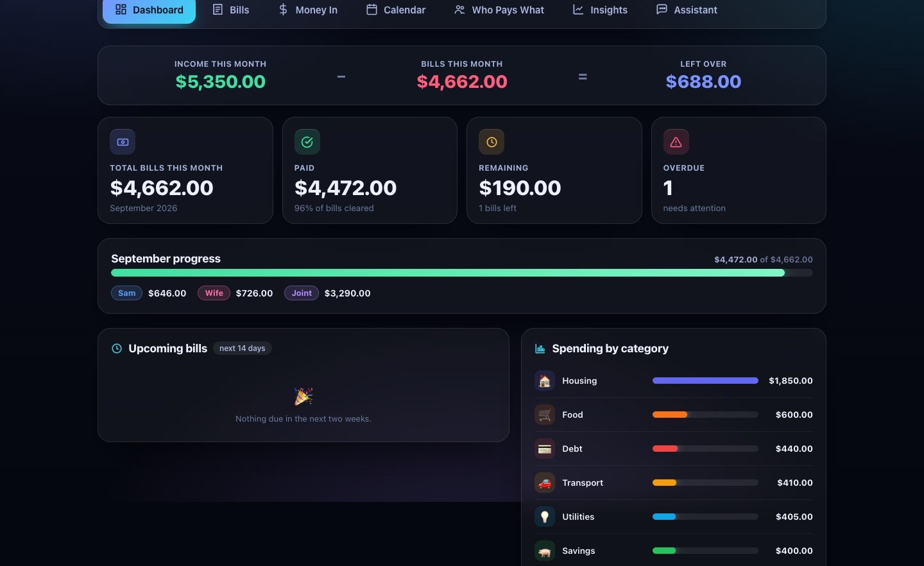Click the Utilities spending bar
The height and width of the screenshot is (566, 924).
[x=705, y=517]
